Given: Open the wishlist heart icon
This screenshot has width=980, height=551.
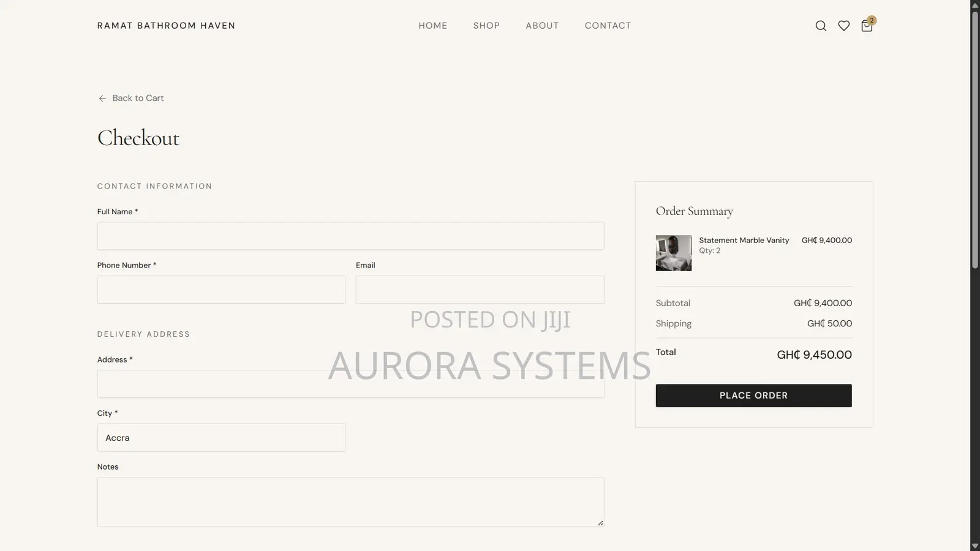Looking at the screenshot, I should point(844,26).
